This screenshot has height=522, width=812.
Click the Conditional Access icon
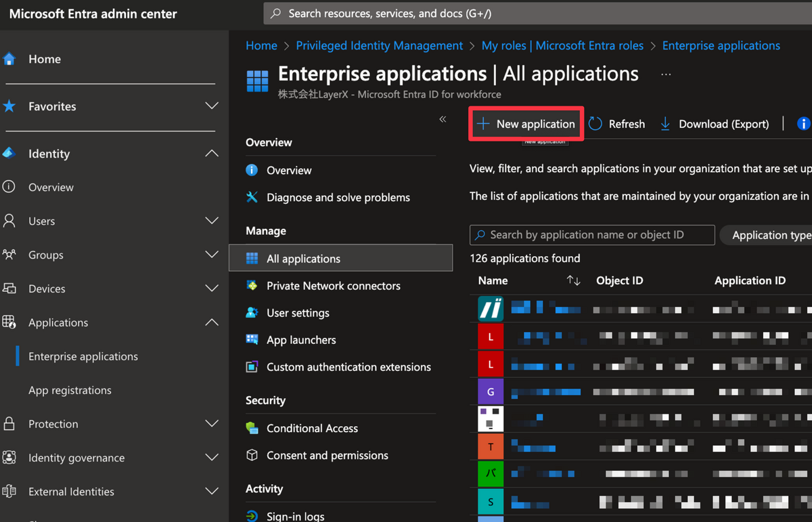point(252,428)
